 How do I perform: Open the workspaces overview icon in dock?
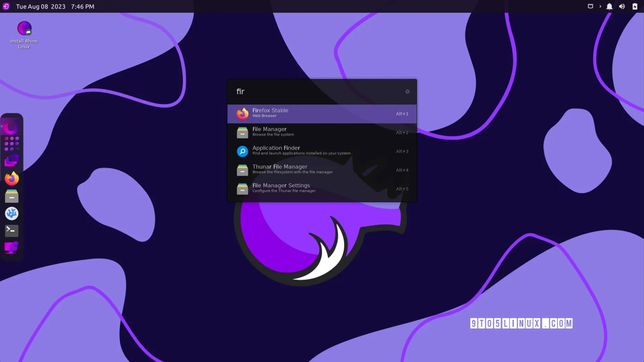[12, 161]
